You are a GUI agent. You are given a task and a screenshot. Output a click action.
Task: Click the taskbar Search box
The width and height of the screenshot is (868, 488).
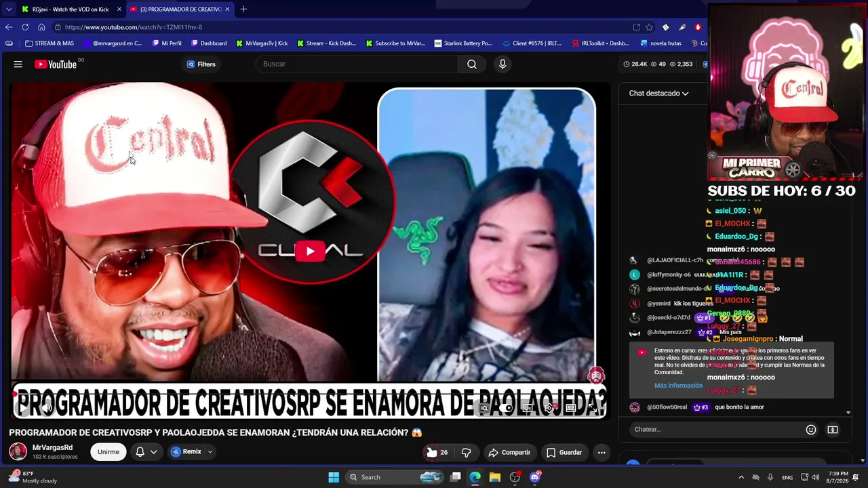(394, 477)
